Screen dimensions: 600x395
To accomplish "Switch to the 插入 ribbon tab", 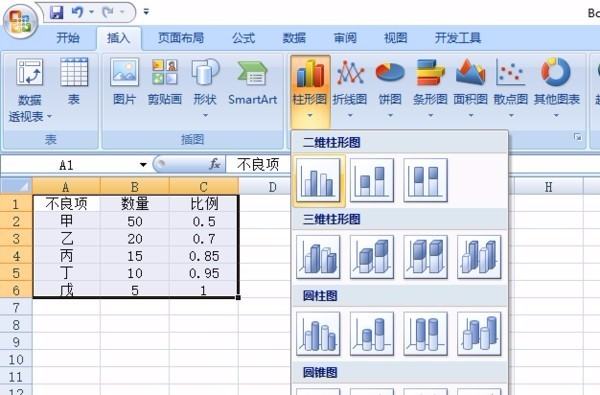I will 119,38.
